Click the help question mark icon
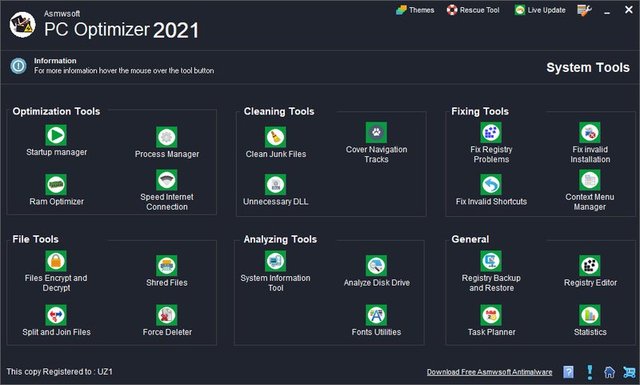640x385 pixels. point(568,372)
